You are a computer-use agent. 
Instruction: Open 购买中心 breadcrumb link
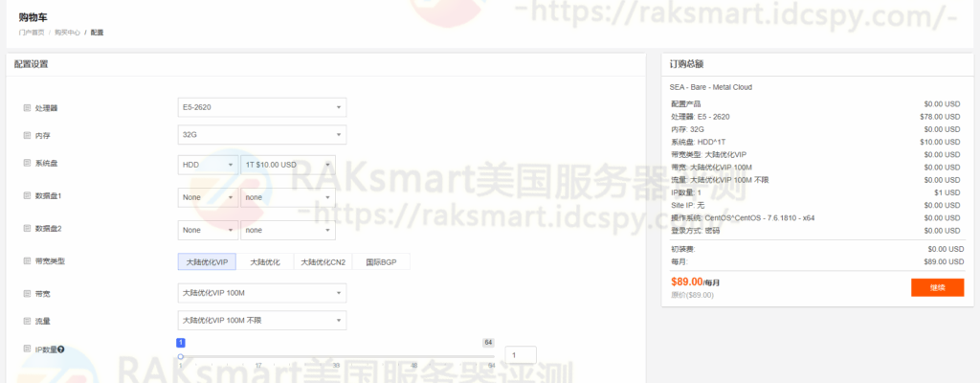(67, 33)
